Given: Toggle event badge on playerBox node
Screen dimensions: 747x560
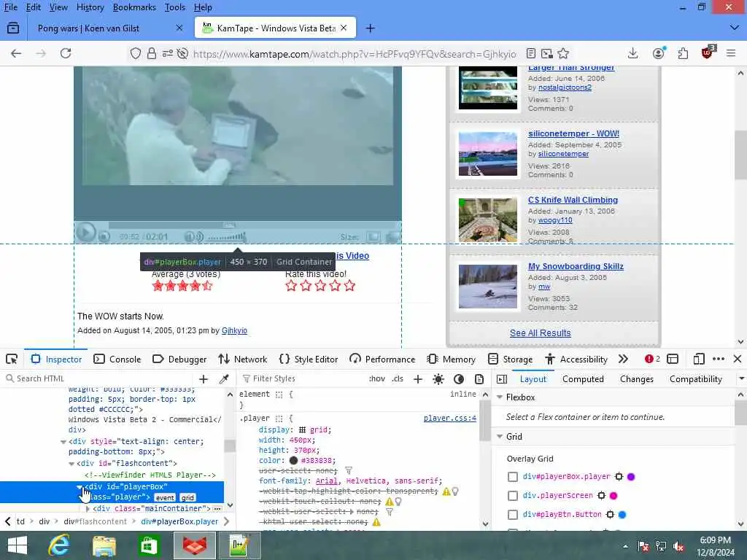Looking at the screenshot, I should (x=165, y=497).
